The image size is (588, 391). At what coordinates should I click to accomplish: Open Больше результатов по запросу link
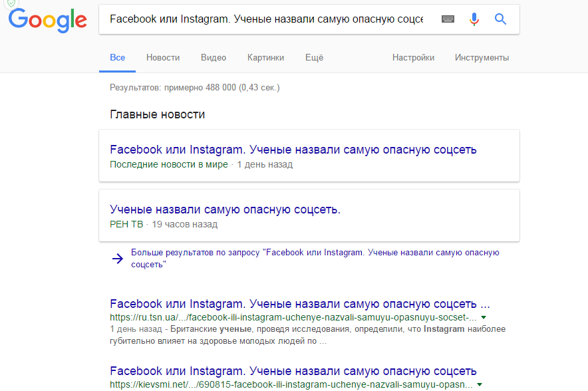(x=315, y=258)
